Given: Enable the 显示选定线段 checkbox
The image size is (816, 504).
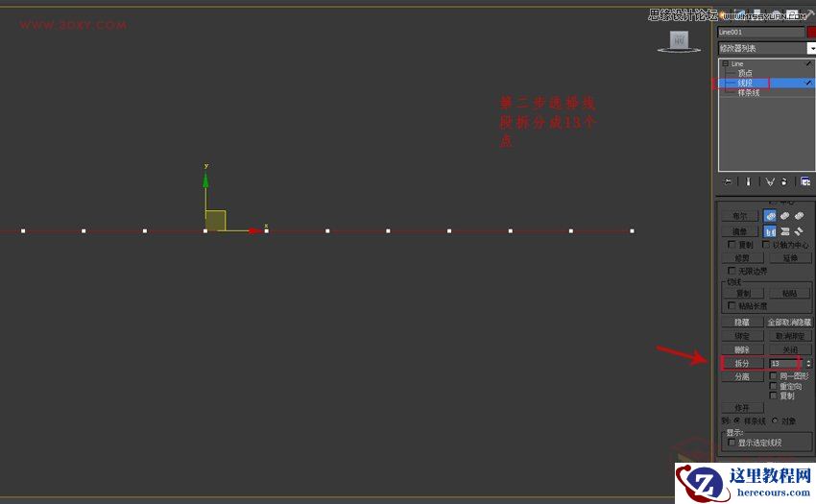Looking at the screenshot, I should 732,443.
